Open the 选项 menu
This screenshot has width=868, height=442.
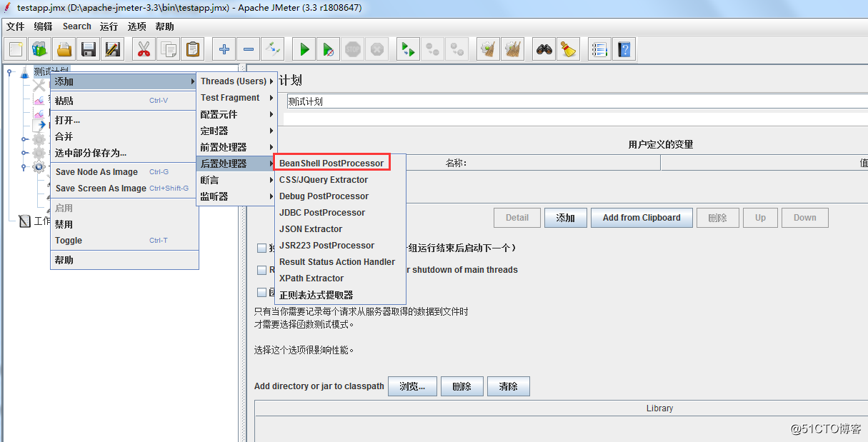136,26
